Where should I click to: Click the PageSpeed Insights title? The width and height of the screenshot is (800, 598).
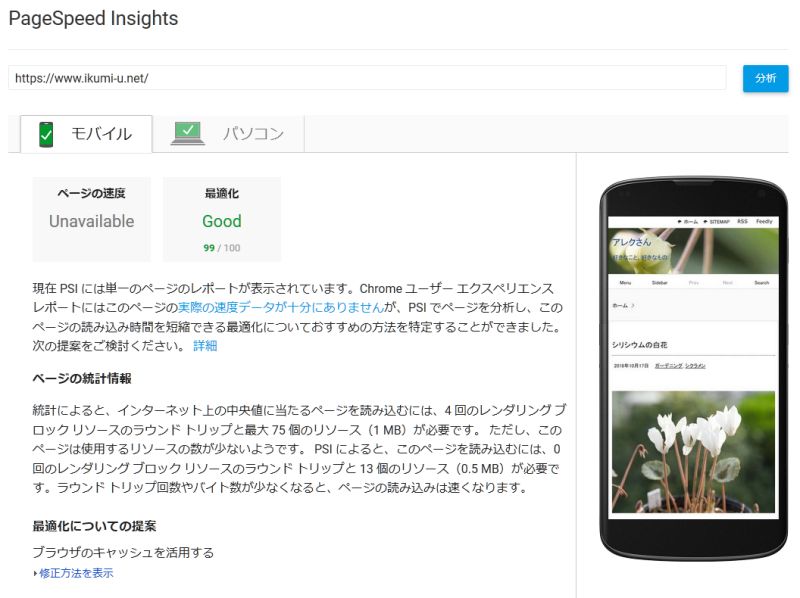[93, 18]
